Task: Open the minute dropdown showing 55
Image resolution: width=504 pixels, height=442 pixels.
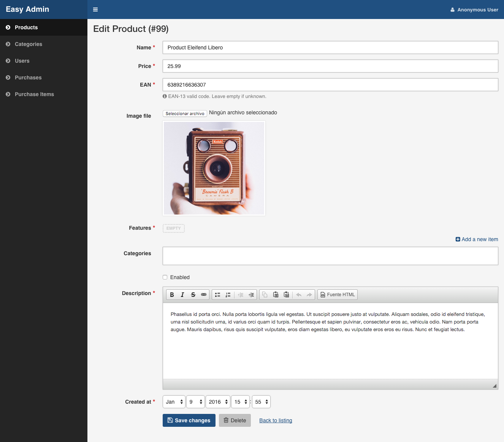Action: [x=262, y=402]
